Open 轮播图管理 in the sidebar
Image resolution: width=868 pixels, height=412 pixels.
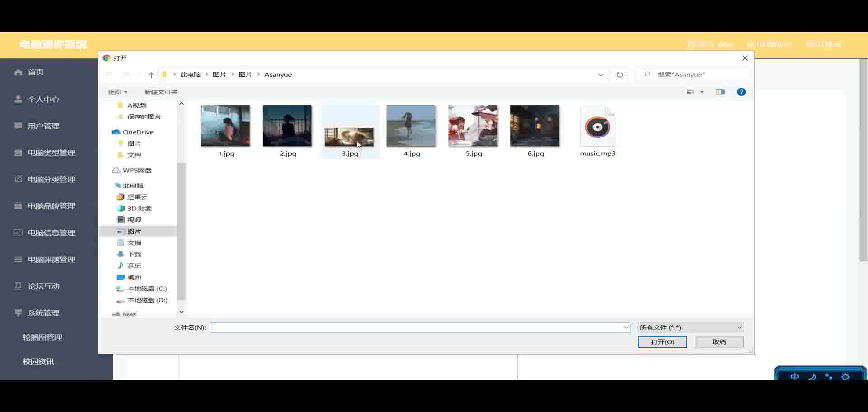click(x=42, y=337)
